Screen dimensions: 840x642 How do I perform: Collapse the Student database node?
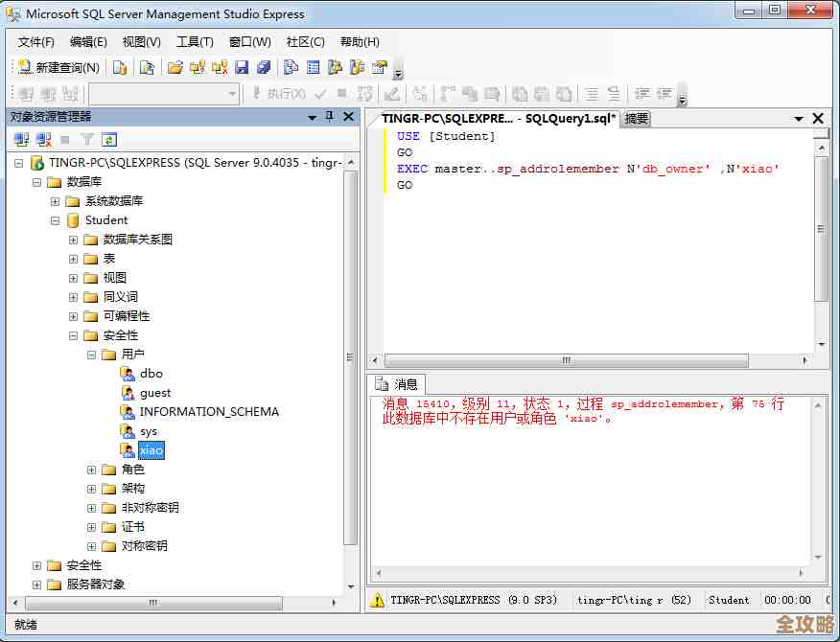56,220
